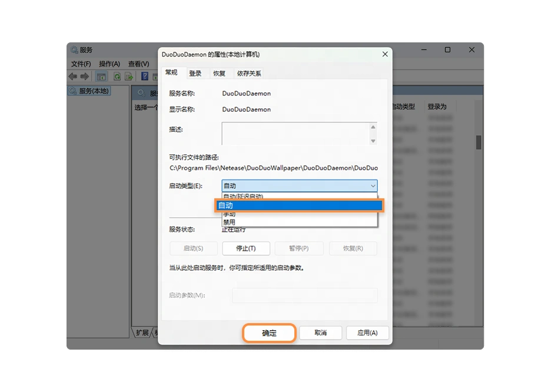Viewport: 551px width, 392px height.
Task: Click the 显示名称 value DuoDuoDaemon
Action: [246, 109]
